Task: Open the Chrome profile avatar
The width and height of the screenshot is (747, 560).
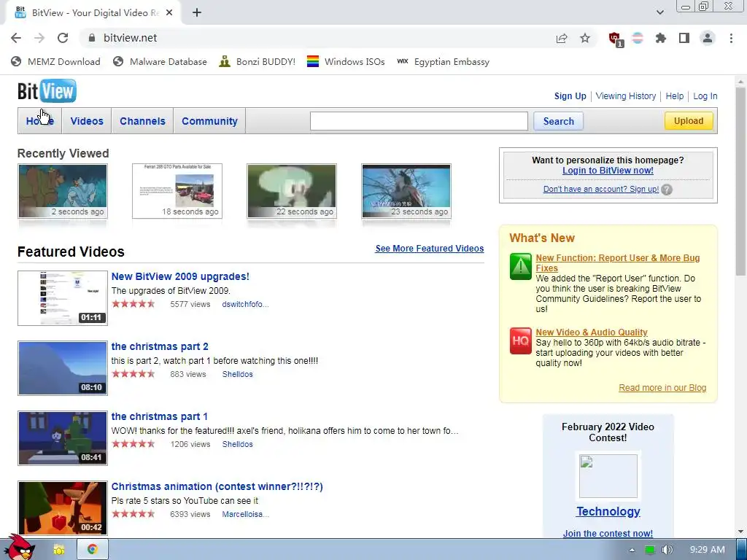Action: coord(708,38)
